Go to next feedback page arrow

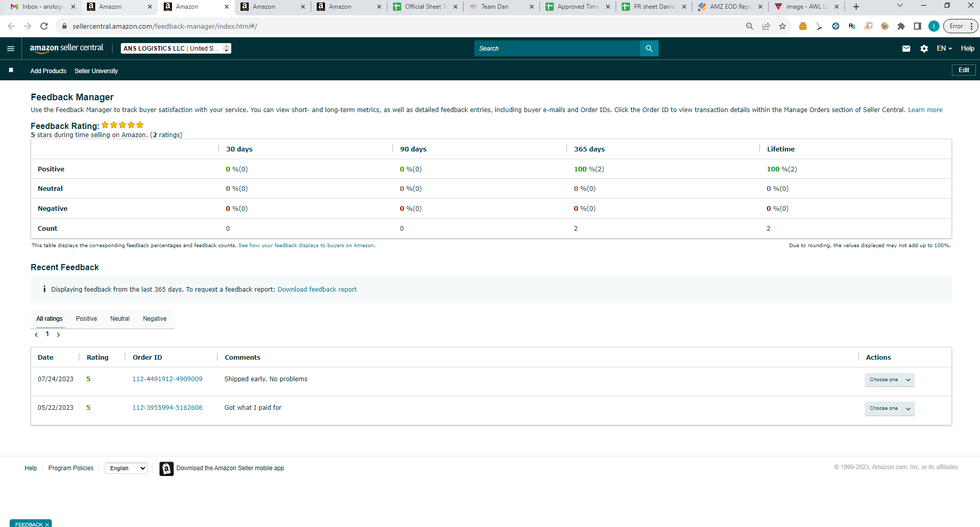[x=58, y=335]
